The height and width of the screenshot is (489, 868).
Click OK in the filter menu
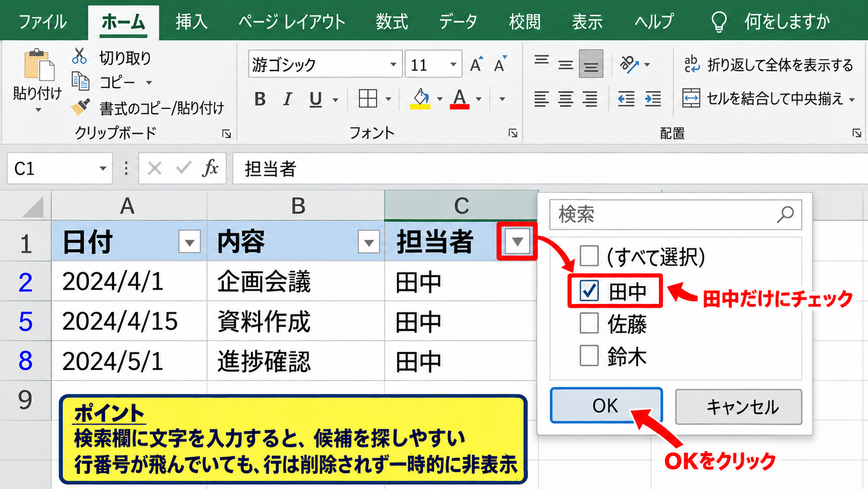point(606,405)
